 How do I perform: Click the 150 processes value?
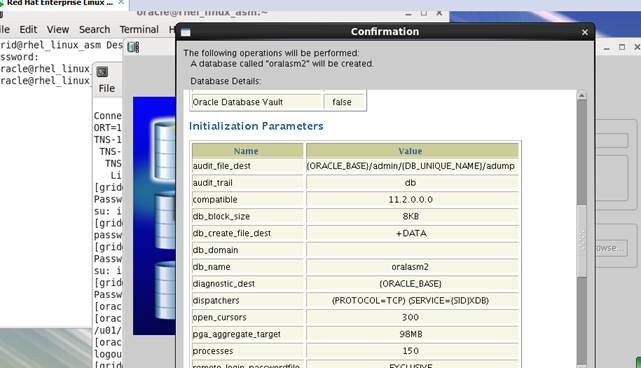pyautogui.click(x=410, y=350)
